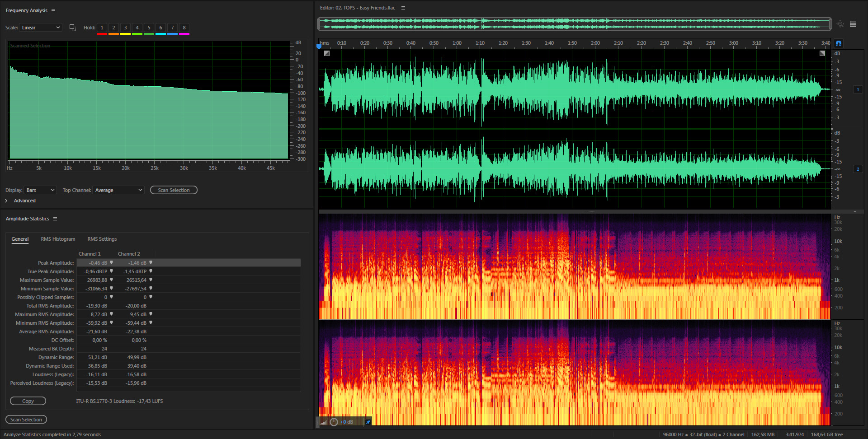The image size is (868, 439).
Task: Open the Top Channel Average dropdown
Action: pos(118,190)
